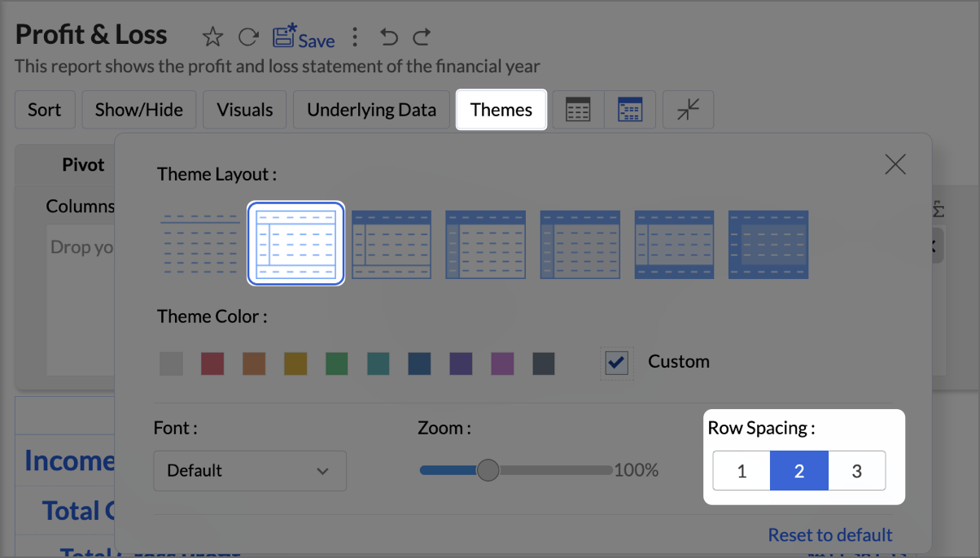Click the Reset to default link

tap(830, 535)
